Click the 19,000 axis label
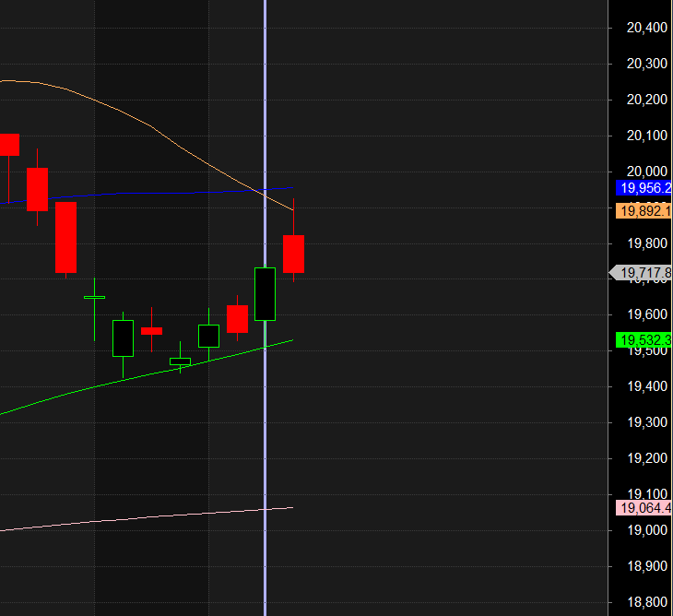Screen dimensions: 673x616 pos(647,530)
